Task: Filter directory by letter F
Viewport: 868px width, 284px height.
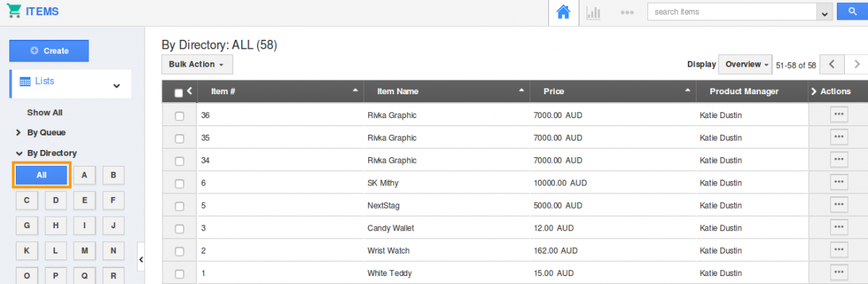Action: [x=114, y=200]
